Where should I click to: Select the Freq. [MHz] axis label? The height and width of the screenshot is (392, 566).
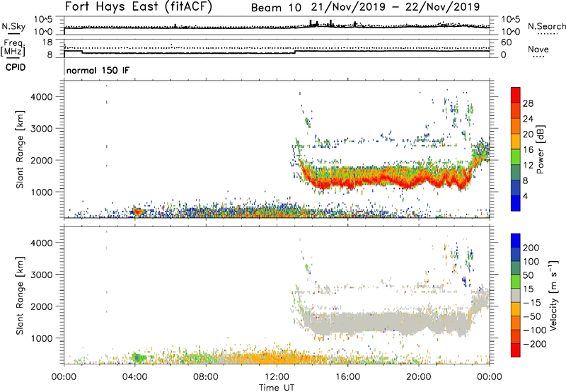13,48
